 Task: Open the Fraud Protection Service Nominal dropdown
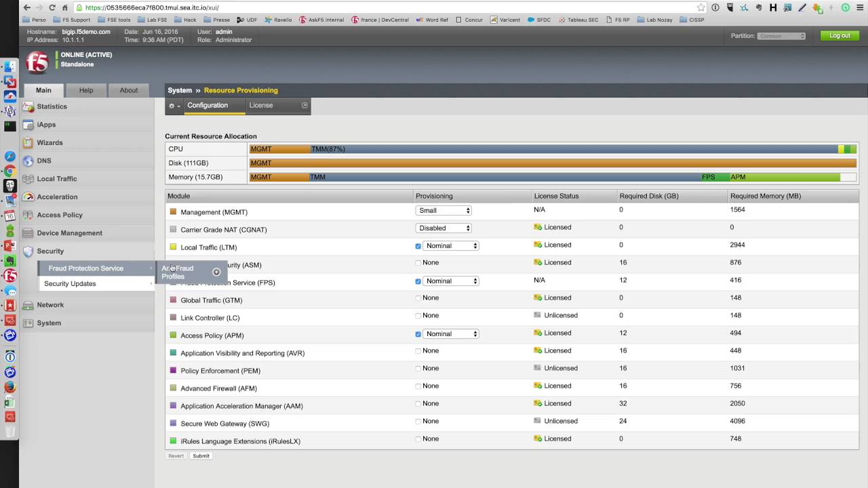point(451,281)
